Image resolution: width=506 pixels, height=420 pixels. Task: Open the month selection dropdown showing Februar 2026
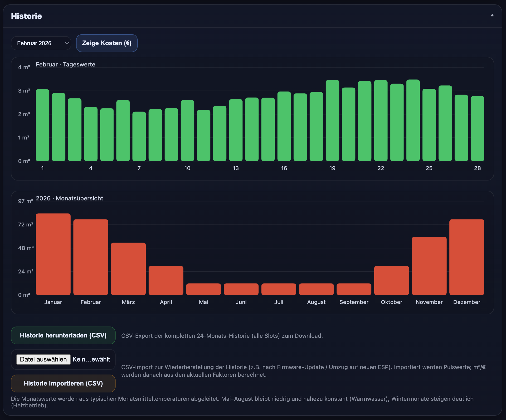click(x=41, y=43)
